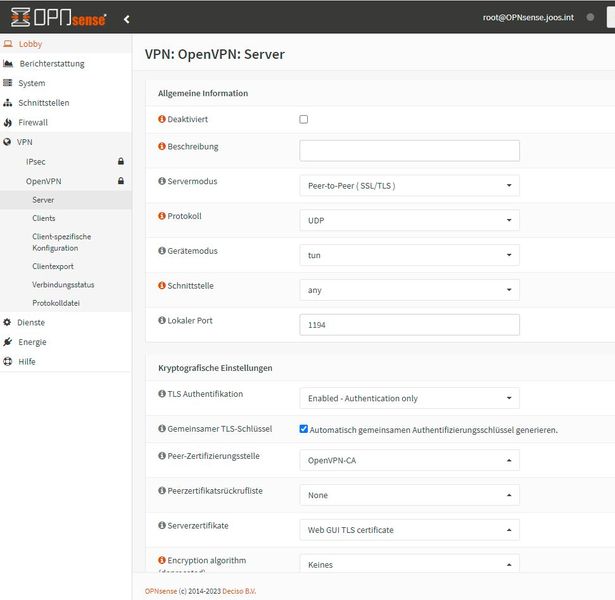Open the Serverzertifikate dropdown

(409, 530)
